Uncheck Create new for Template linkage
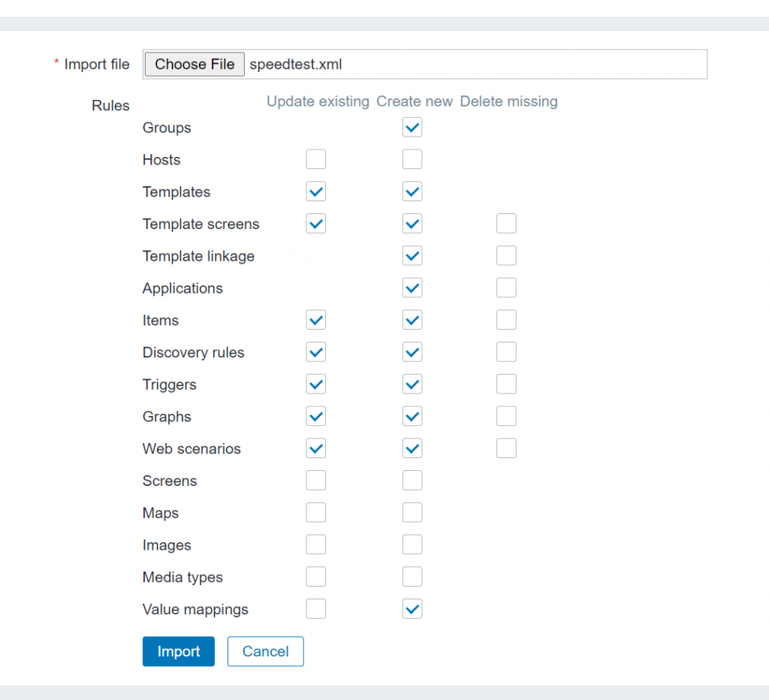 click(x=412, y=255)
